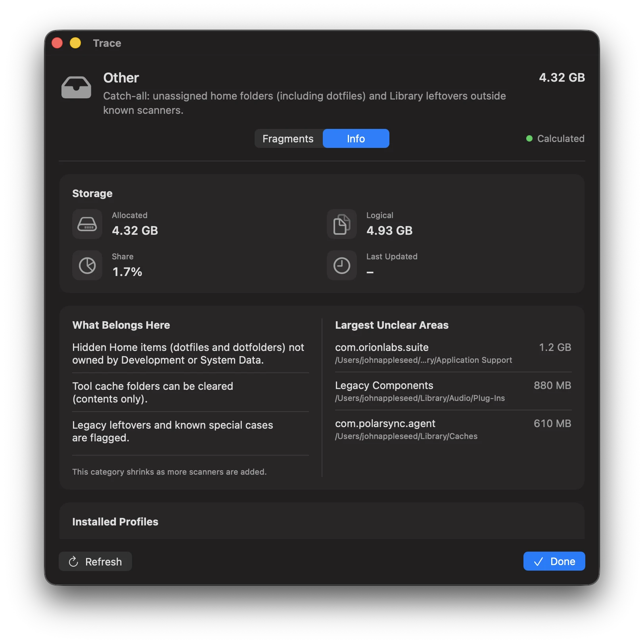
Task: Click the Other category title
Action: (121, 78)
